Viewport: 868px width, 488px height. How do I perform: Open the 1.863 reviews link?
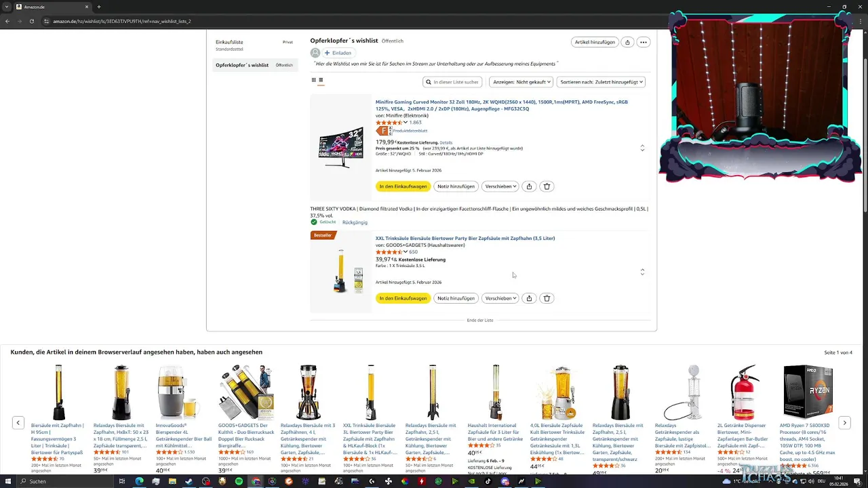[415, 123]
